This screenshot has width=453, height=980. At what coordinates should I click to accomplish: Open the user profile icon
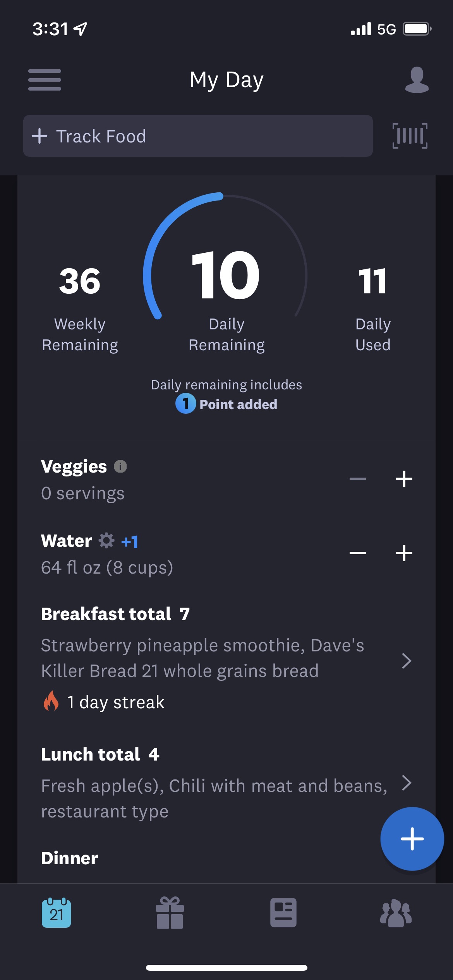pos(417,80)
